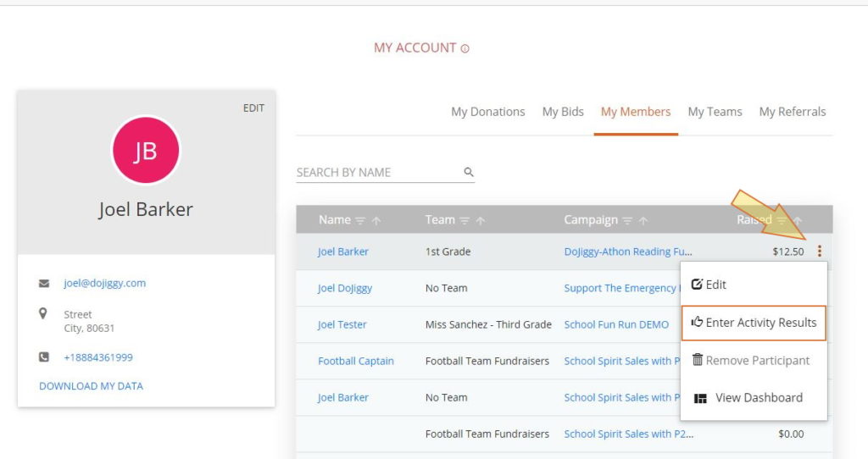Click Miss Sanchez - Third Grade cell
The width and height of the screenshot is (868, 459).
pos(488,324)
